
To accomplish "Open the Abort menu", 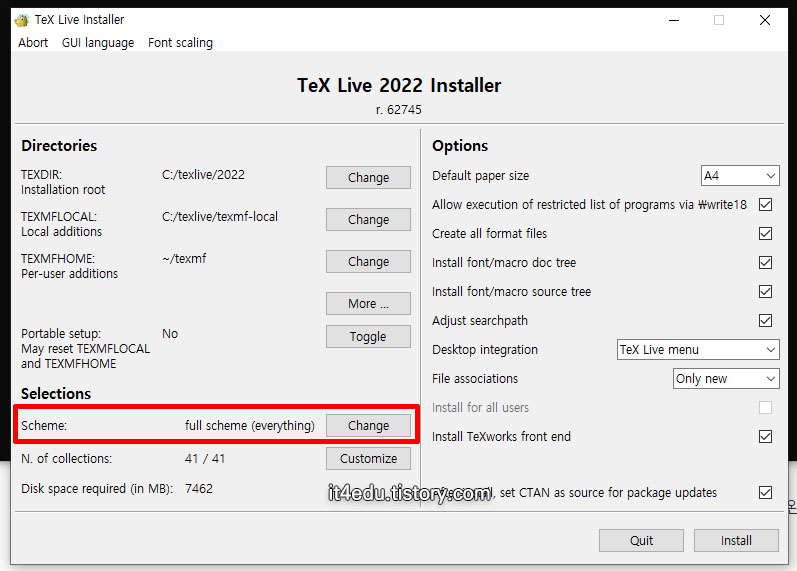I will [33, 43].
